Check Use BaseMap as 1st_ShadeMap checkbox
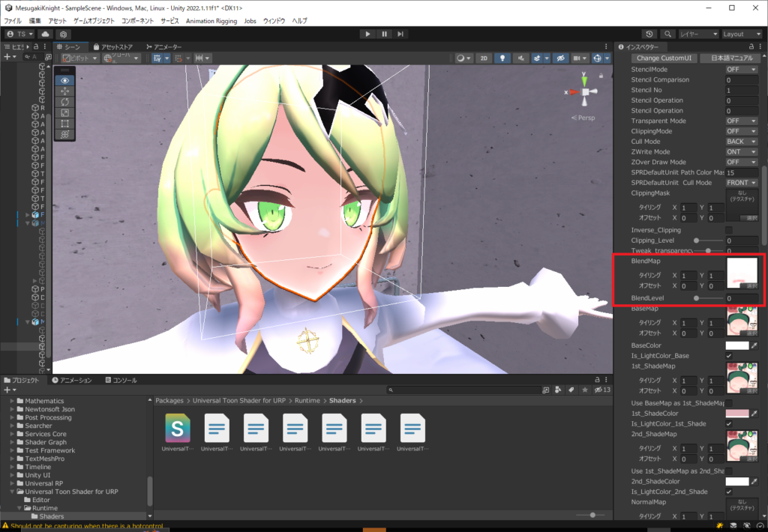The width and height of the screenshot is (768, 532). point(729,403)
